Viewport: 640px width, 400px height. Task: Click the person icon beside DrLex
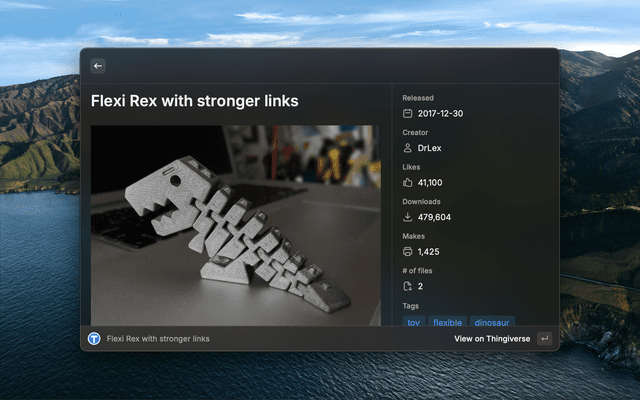tap(407, 148)
